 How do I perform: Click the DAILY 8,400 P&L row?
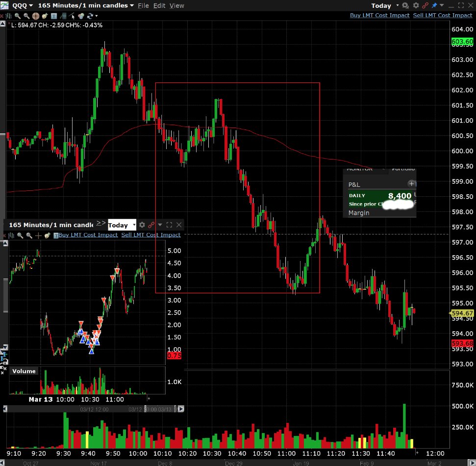pos(380,196)
